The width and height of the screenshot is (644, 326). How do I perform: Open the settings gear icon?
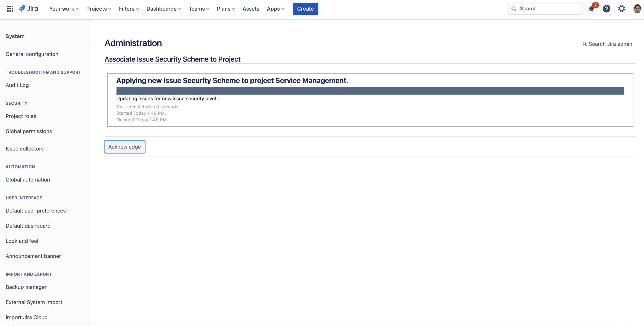coord(622,9)
